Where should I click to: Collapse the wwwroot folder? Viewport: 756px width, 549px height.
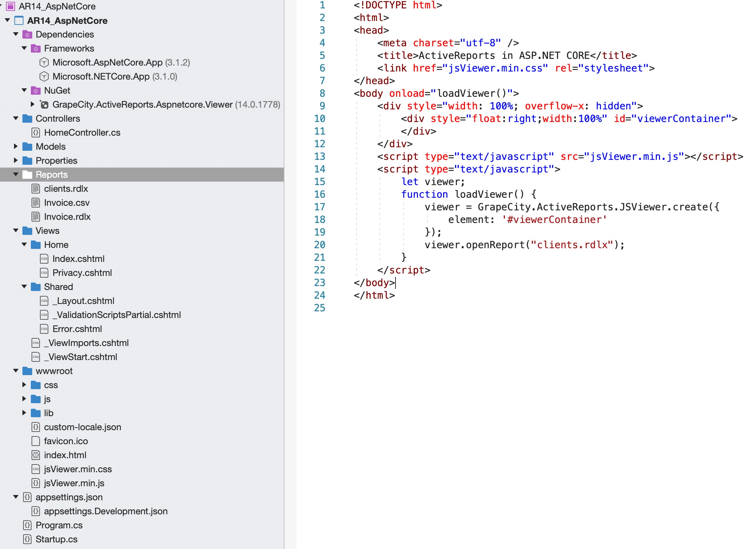tap(16, 371)
